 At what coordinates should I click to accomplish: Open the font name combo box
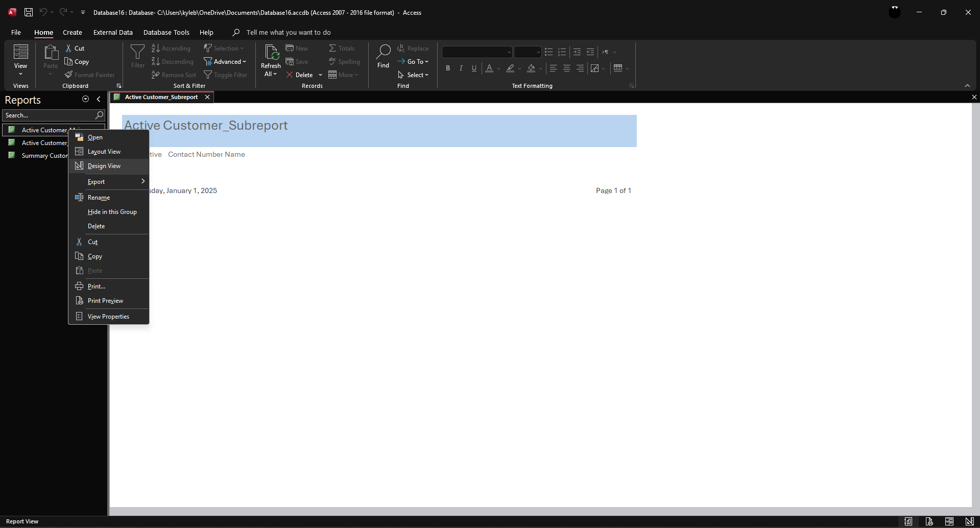[x=477, y=52]
